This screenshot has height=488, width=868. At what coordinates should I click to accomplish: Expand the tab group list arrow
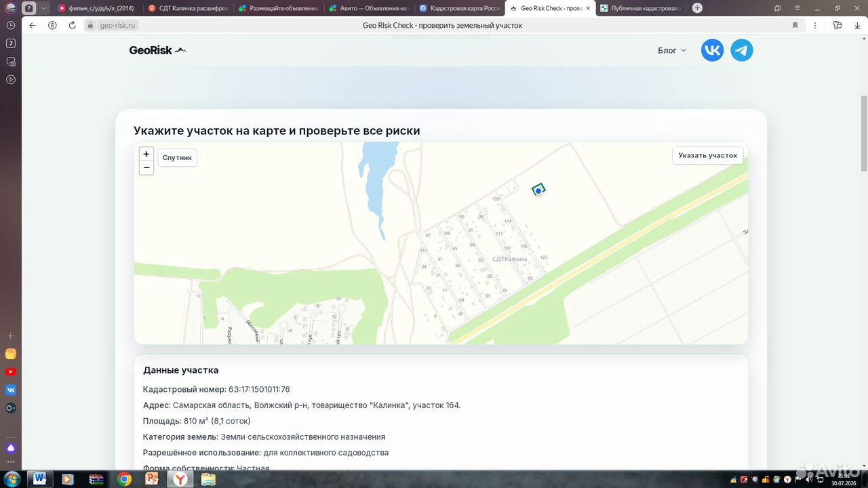[x=44, y=8]
